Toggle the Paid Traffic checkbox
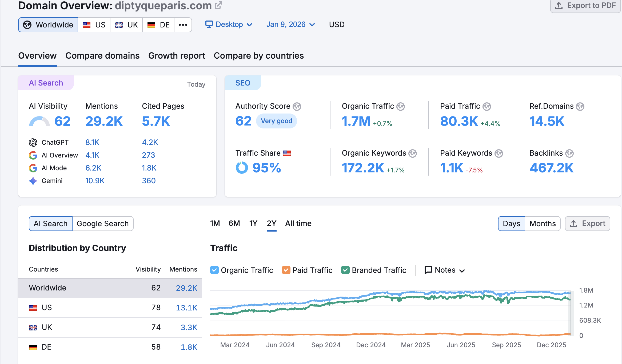622x364 pixels. pos(286,270)
